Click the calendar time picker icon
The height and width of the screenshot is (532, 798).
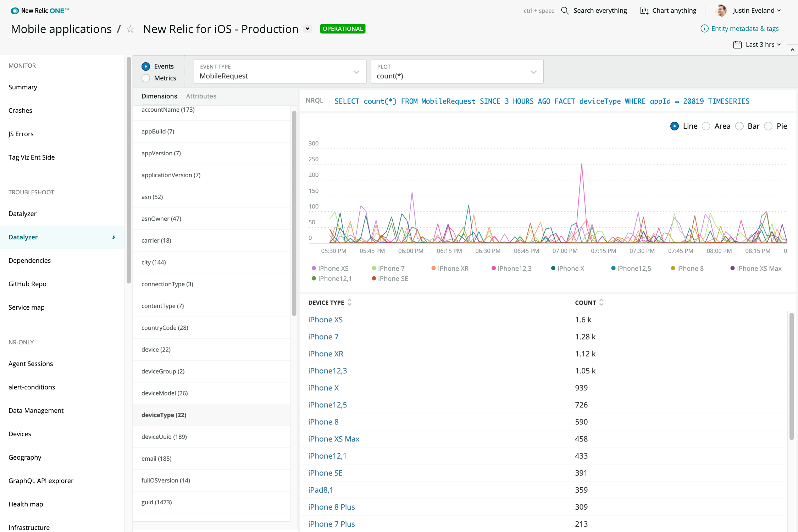click(x=737, y=45)
